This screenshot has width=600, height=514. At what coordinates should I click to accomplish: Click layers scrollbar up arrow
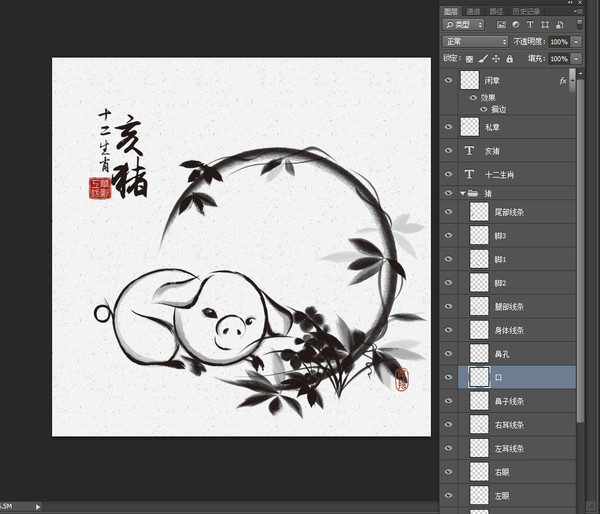(580, 73)
